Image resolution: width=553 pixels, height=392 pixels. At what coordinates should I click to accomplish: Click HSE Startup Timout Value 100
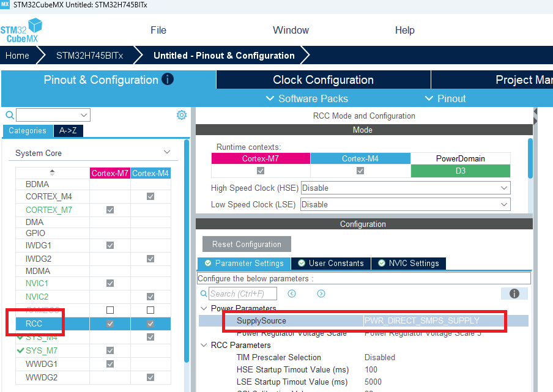[371, 369]
